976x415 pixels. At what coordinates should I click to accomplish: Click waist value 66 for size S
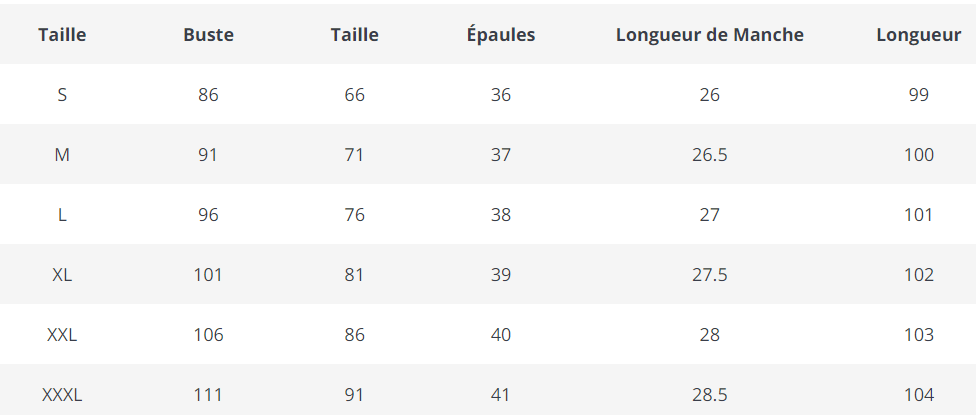point(354,95)
